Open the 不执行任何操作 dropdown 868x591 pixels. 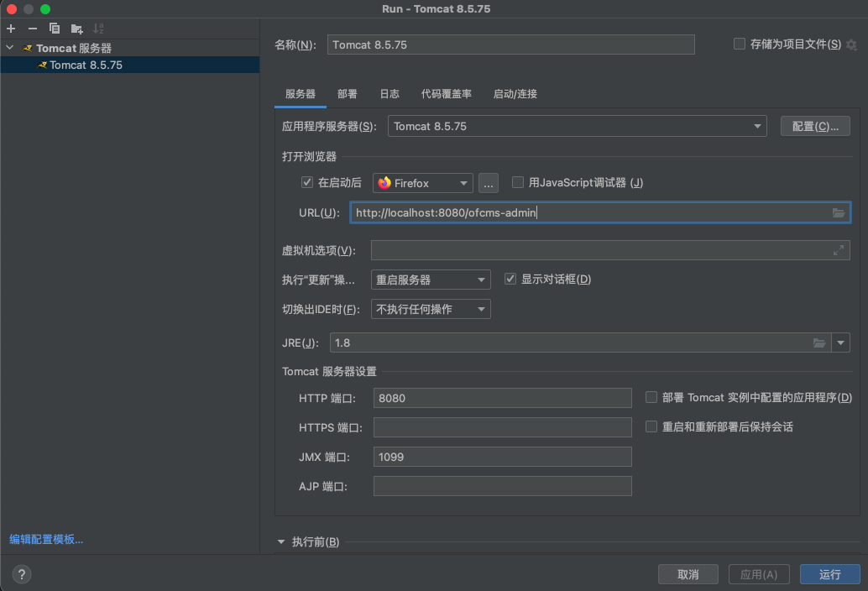pyautogui.click(x=431, y=309)
